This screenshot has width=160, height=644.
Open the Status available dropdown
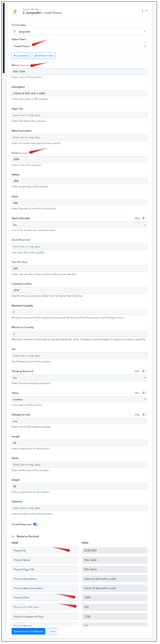[x=79, y=399]
